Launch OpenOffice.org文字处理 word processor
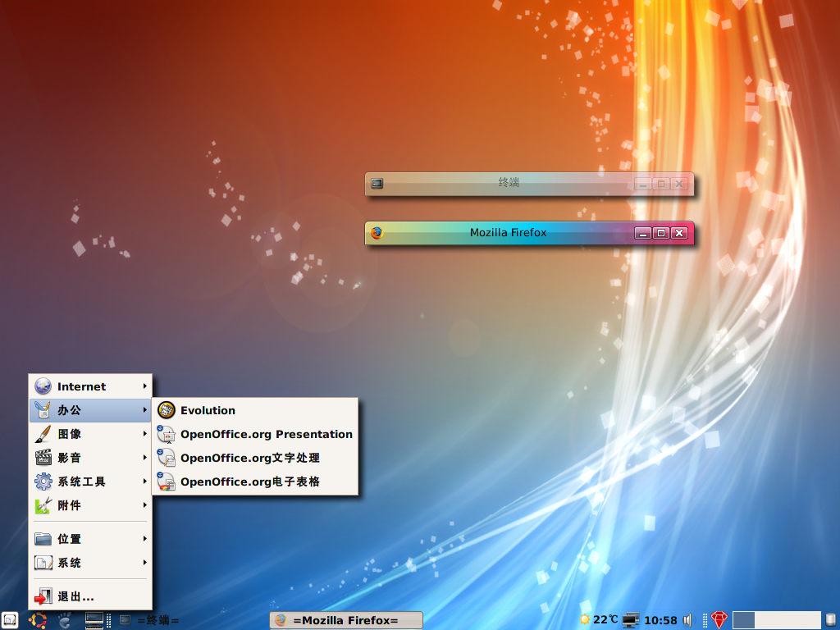Screen dimensions: 840x630 (x=255, y=458)
